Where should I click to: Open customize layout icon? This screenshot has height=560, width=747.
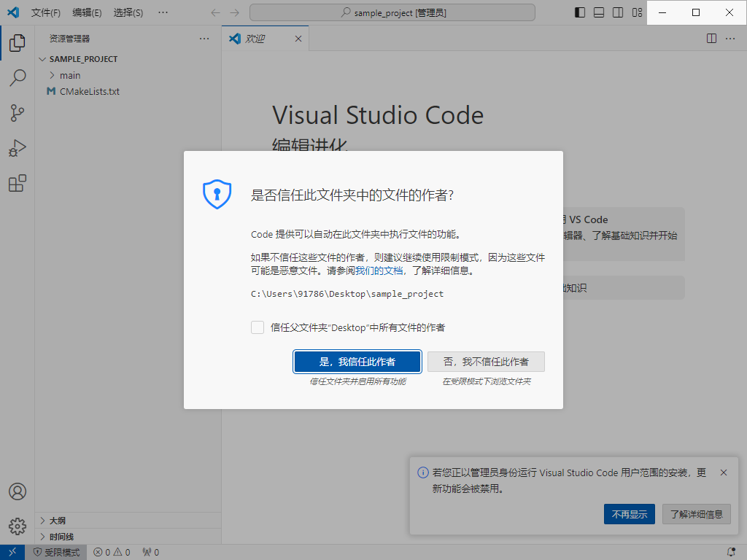[x=637, y=12]
